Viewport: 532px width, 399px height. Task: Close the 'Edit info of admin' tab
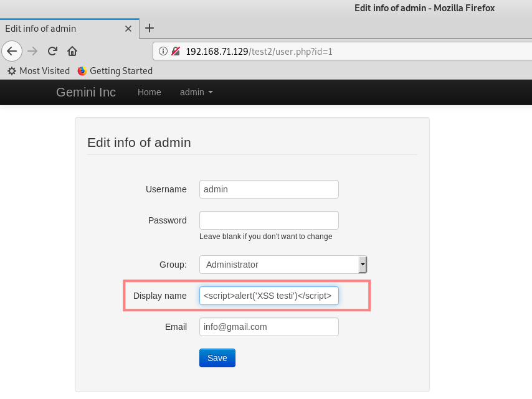tap(128, 29)
